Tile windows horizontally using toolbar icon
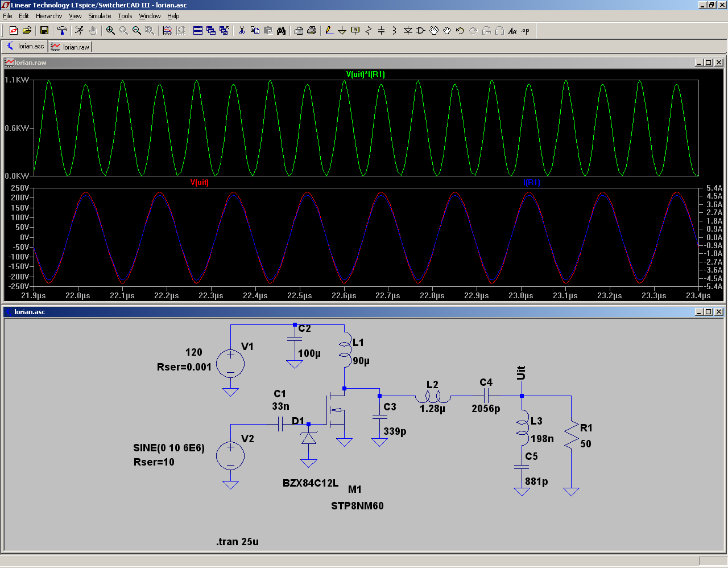 tap(198, 31)
